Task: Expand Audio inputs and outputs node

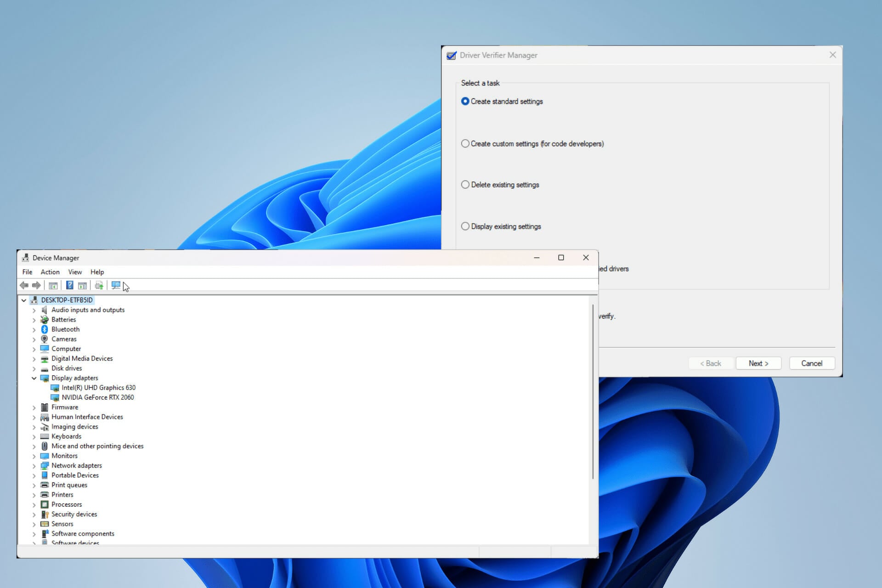Action: pyautogui.click(x=34, y=310)
